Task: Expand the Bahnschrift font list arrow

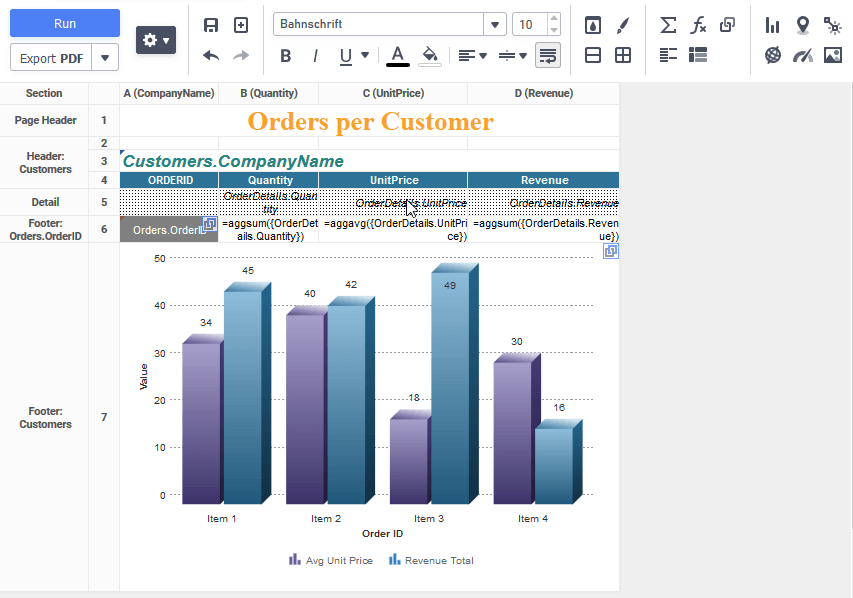Action: pyautogui.click(x=495, y=24)
